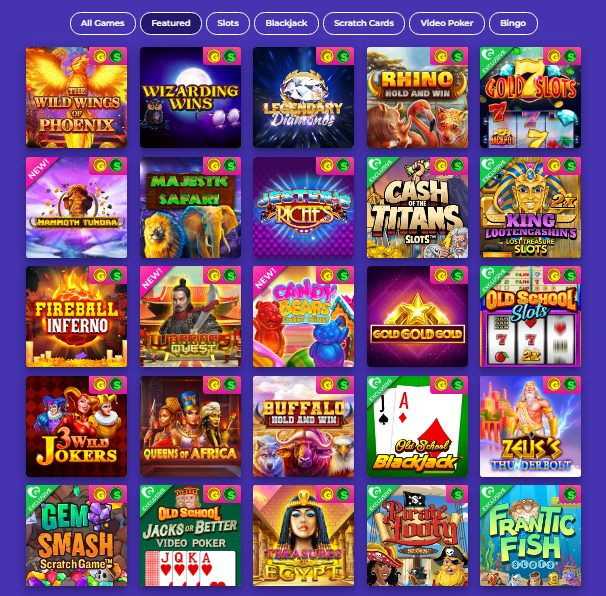Click green sweeps coin icon on Wizarding Wins
Viewport: 606px width, 596px height.
(230, 56)
